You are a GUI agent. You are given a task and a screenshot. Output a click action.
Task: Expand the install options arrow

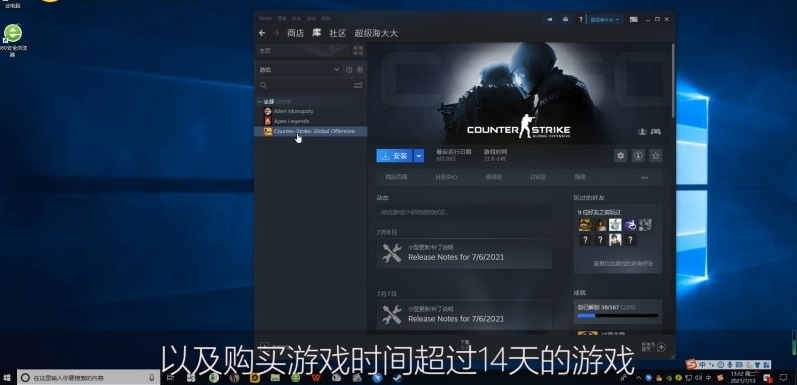pos(418,156)
